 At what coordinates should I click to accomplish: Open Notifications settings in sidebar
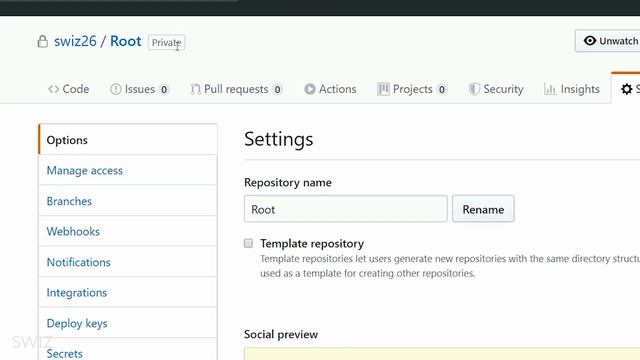(x=128, y=262)
